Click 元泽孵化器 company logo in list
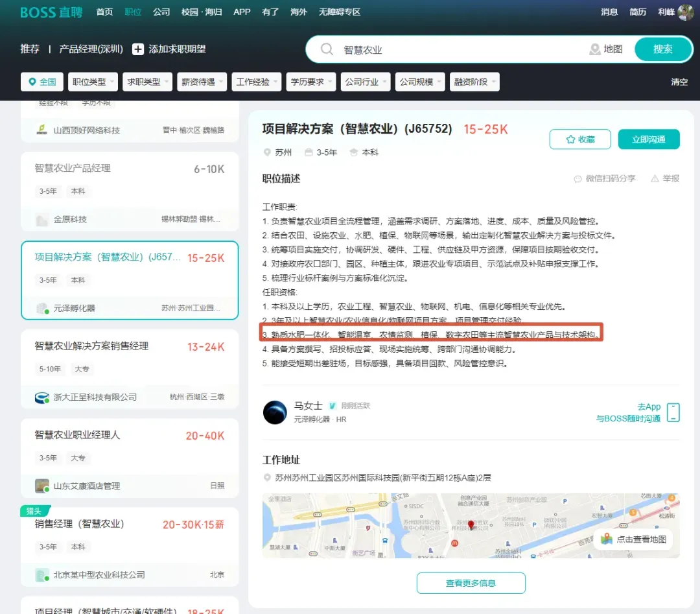Viewport: 700px width, 614px height. 42,308
